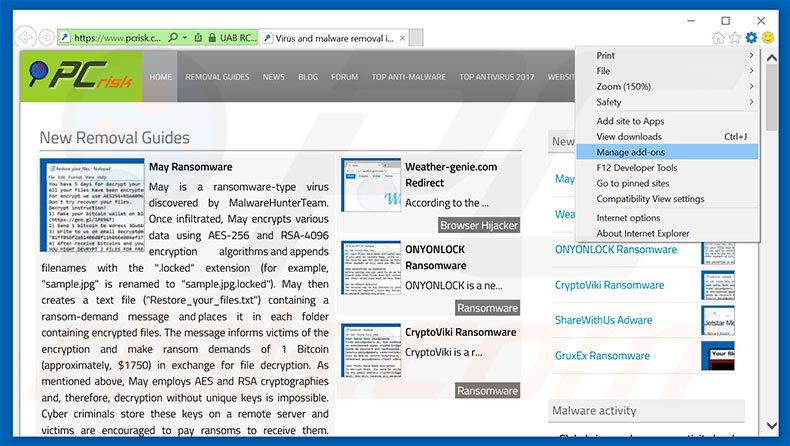This screenshot has height=446, width=790.
Task: Click Ransomware tag under ONYONLOCK
Action: point(487,308)
